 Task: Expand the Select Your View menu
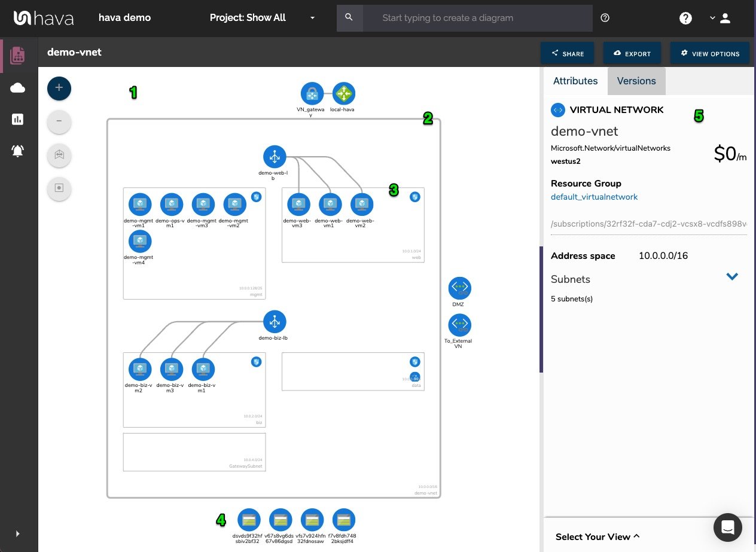coord(597,536)
